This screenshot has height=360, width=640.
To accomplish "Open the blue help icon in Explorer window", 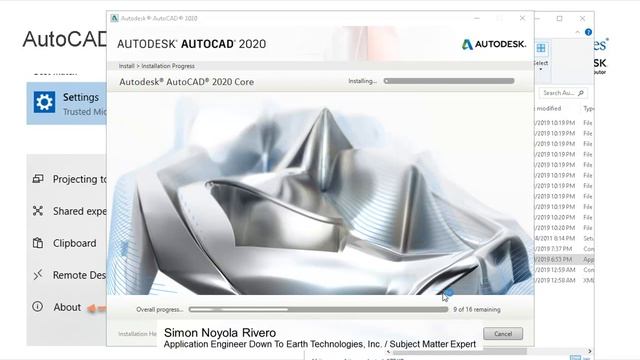I will 588,32.
